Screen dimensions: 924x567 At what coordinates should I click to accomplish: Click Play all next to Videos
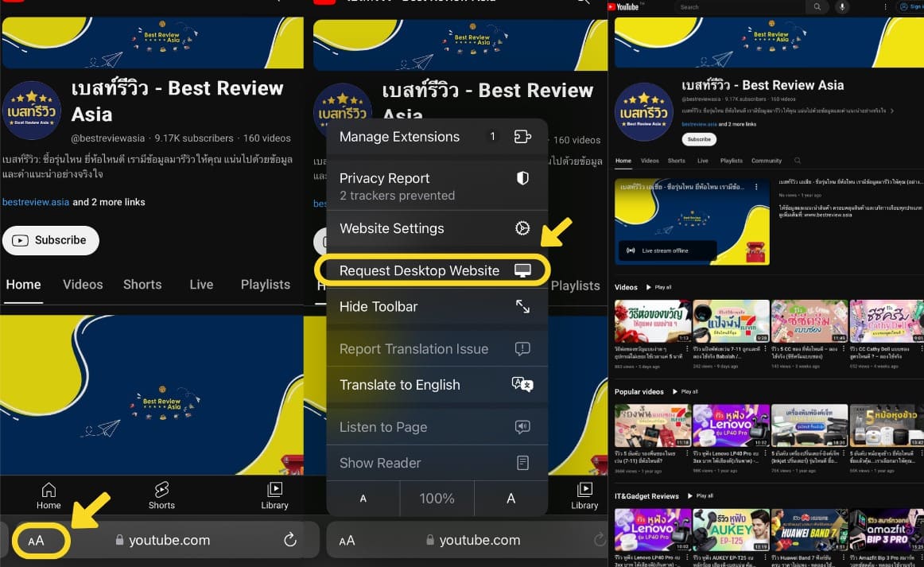click(659, 288)
